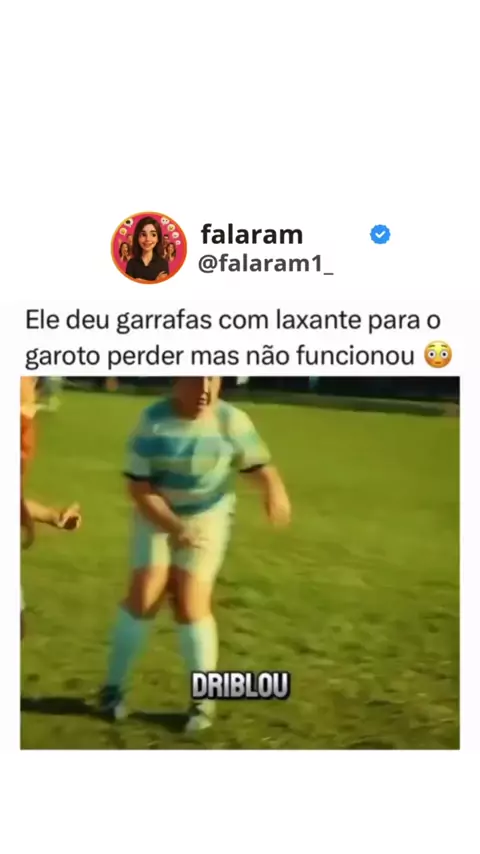Click the blue verified badge

pos(380,235)
